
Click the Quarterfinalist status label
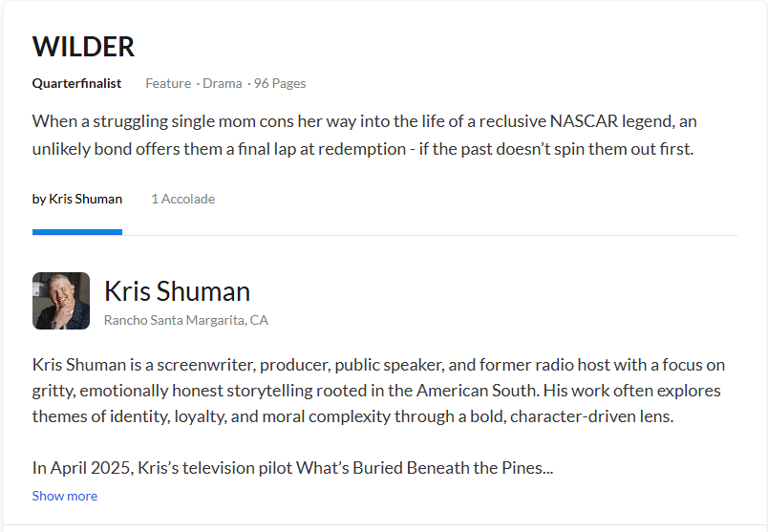click(x=76, y=83)
